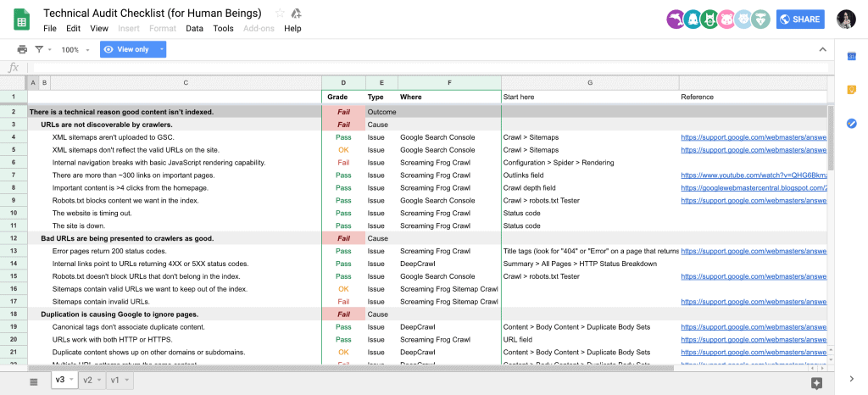Open the all sheets list icon
This screenshot has width=868, height=395.
(x=33, y=381)
